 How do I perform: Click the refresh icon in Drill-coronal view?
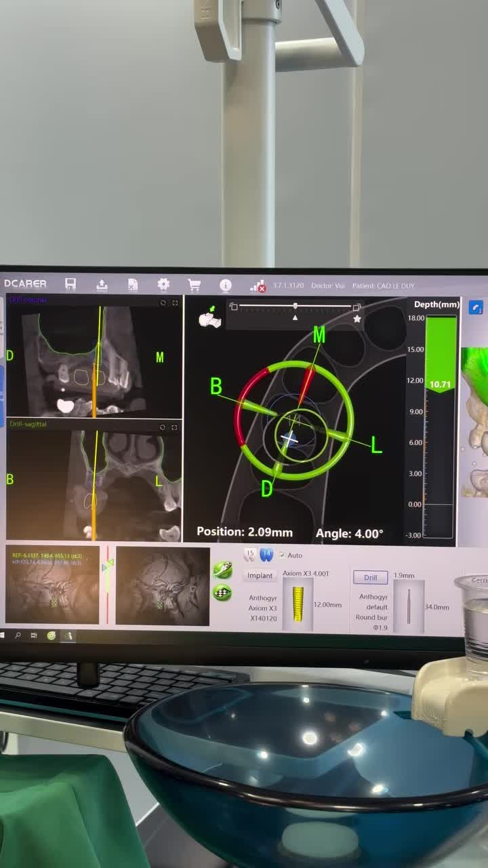point(163,303)
